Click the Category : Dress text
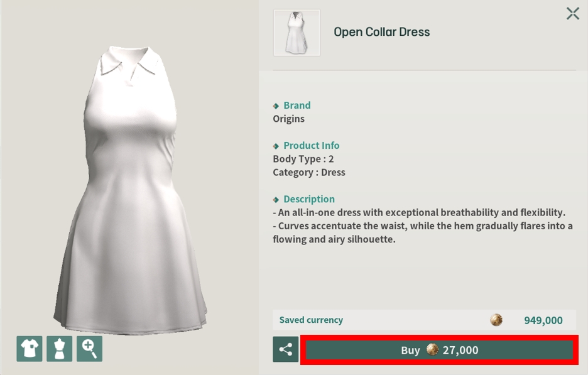 (x=308, y=172)
